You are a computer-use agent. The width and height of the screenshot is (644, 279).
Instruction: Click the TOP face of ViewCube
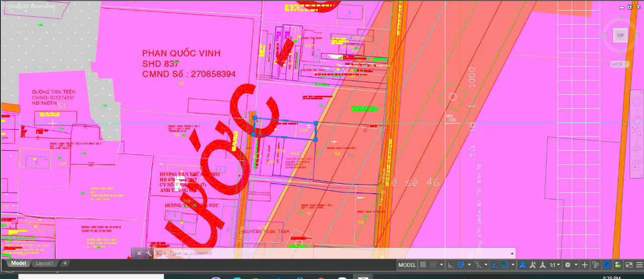pyautogui.click(x=620, y=36)
